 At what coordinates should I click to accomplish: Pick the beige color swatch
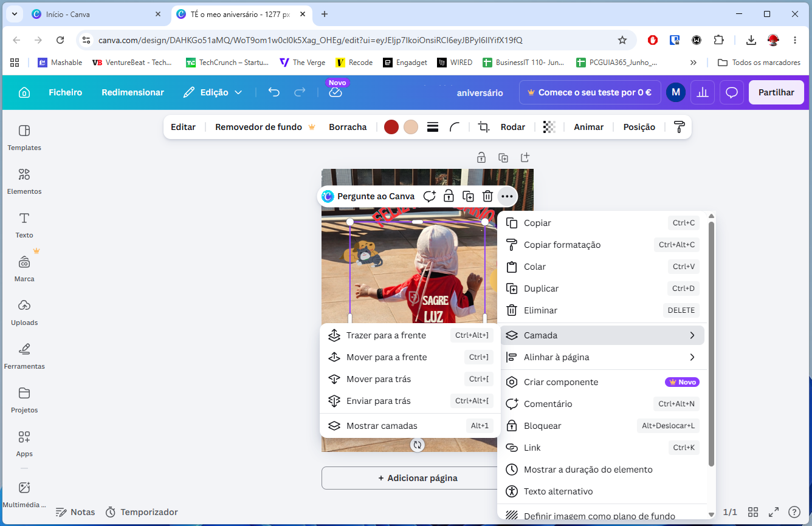click(411, 127)
